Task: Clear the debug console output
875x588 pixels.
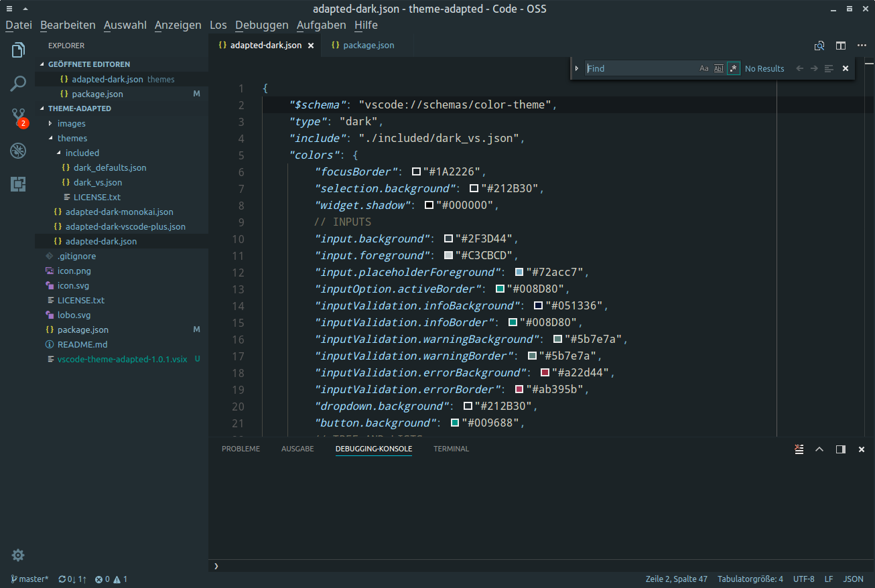Action: pos(799,449)
